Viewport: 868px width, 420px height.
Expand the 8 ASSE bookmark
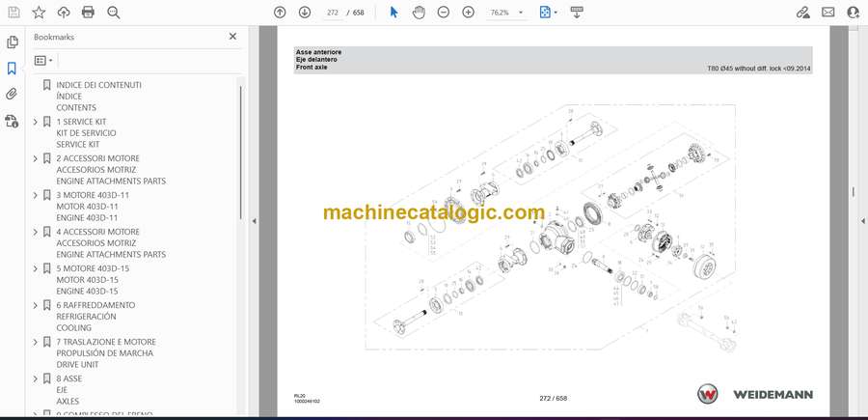(x=36, y=378)
